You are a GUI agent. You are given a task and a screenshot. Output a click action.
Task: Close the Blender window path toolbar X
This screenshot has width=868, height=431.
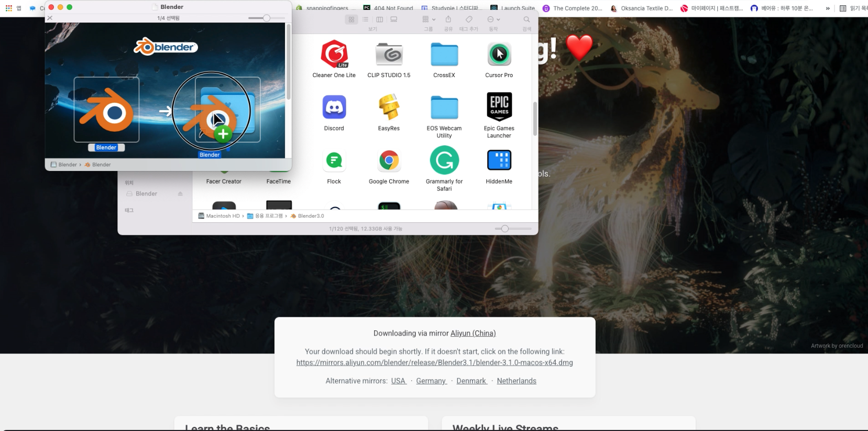pyautogui.click(x=50, y=18)
